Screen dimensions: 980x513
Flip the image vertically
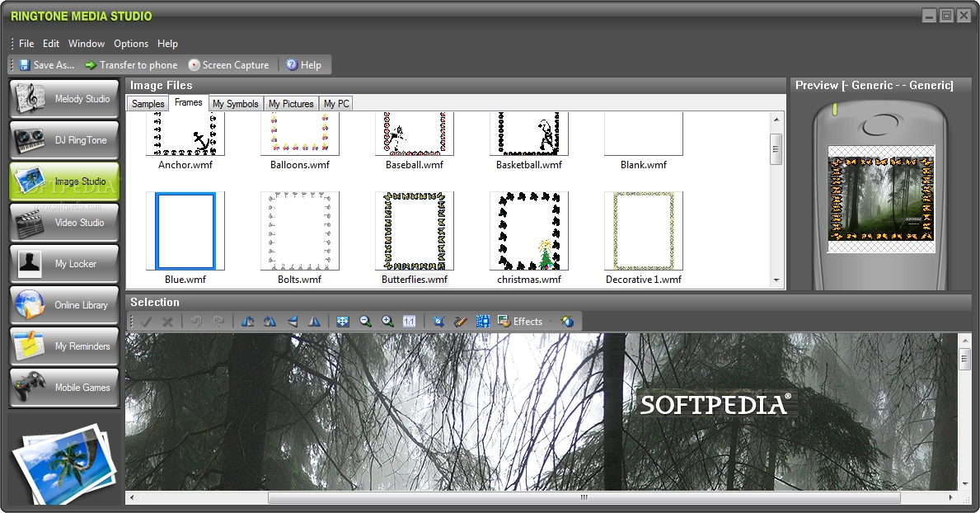coord(292,322)
